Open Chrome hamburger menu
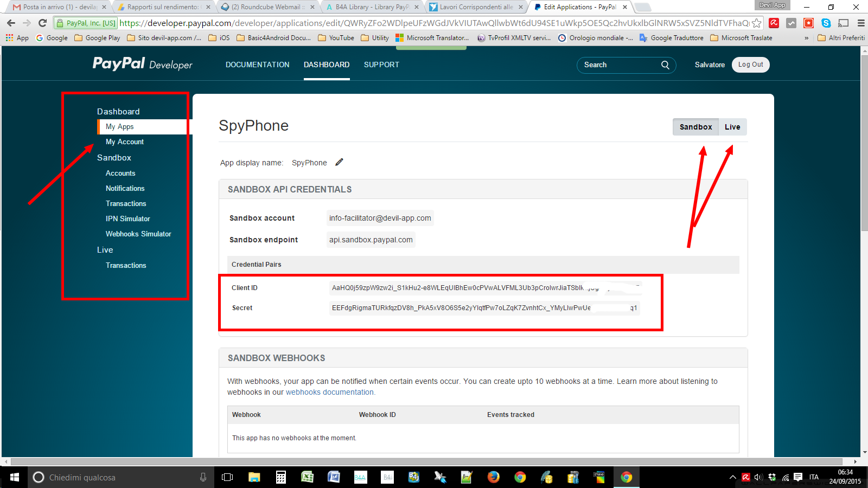868x488 pixels. point(860,23)
